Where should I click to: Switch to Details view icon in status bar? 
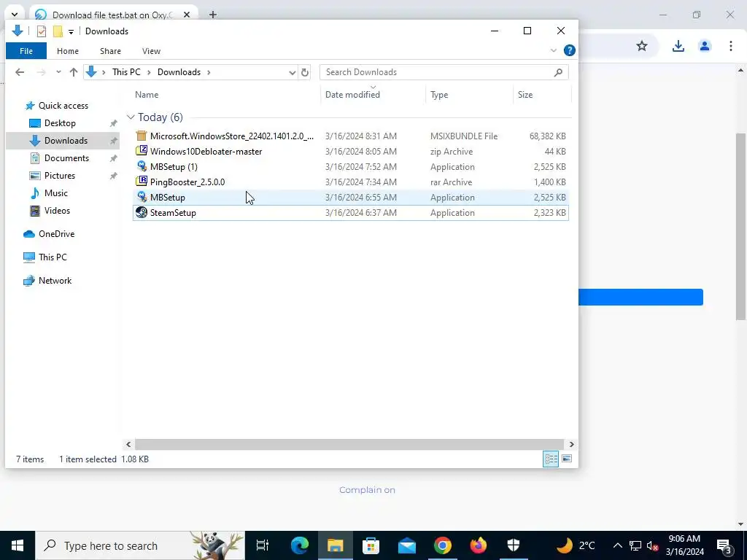pos(551,459)
